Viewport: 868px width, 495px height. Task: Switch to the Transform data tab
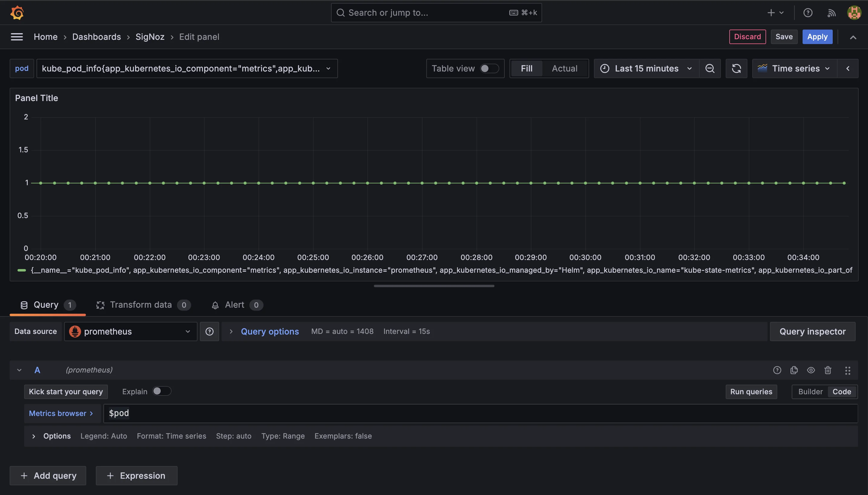(141, 305)
